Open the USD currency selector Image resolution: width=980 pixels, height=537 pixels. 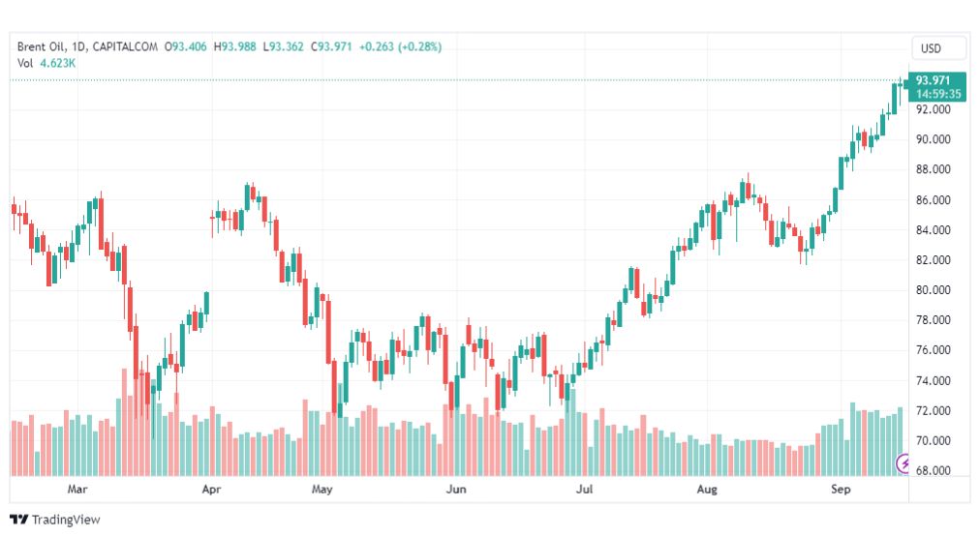tap(931, 48)
